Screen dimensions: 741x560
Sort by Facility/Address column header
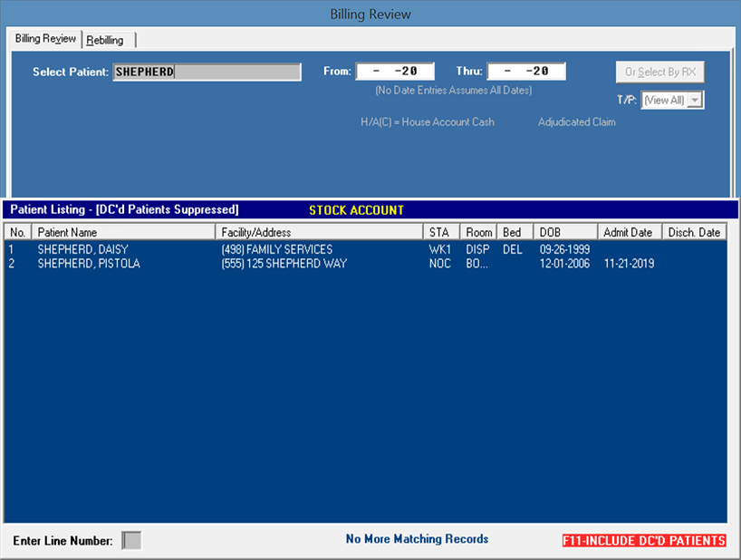[320, 233]
